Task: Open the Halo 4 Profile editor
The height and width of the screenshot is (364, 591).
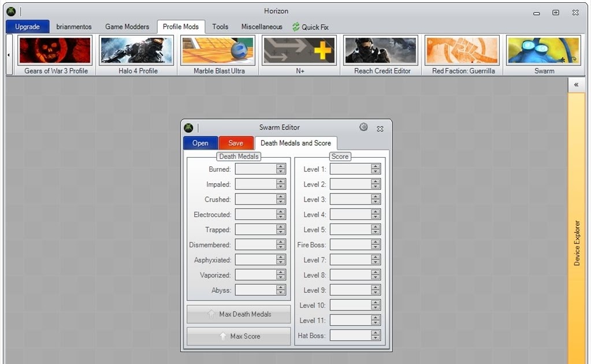Action: click(136, 55)
